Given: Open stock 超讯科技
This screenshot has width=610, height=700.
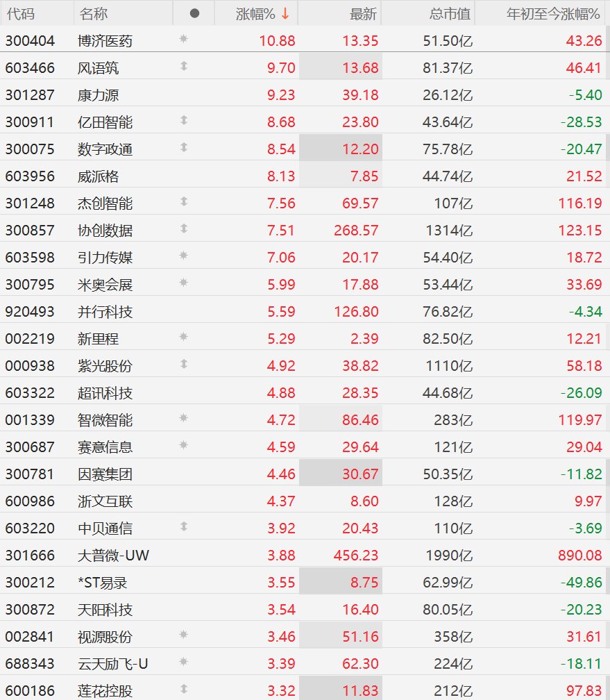Looking at the screenshot, I should pos(105,393).
